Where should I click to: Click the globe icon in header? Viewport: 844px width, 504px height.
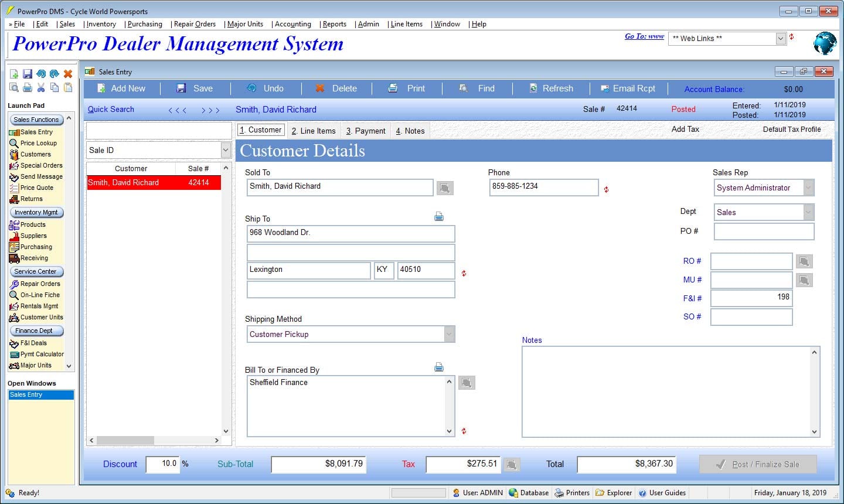click(x=825, y=43)
